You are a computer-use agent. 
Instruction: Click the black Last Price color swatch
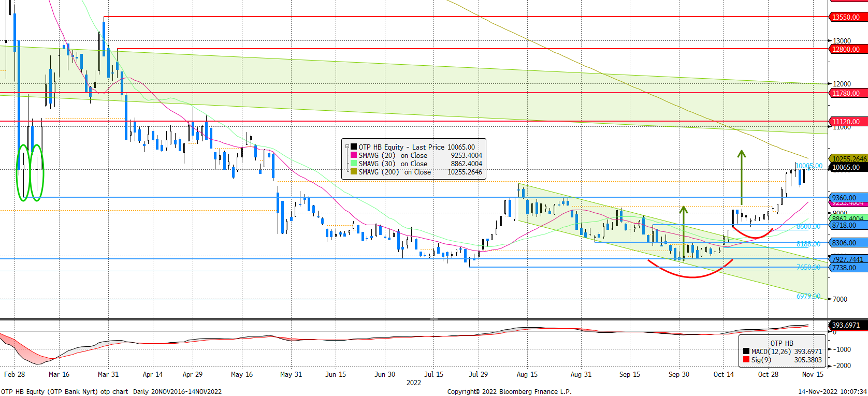pyautogui.click(x=354, y=147)
